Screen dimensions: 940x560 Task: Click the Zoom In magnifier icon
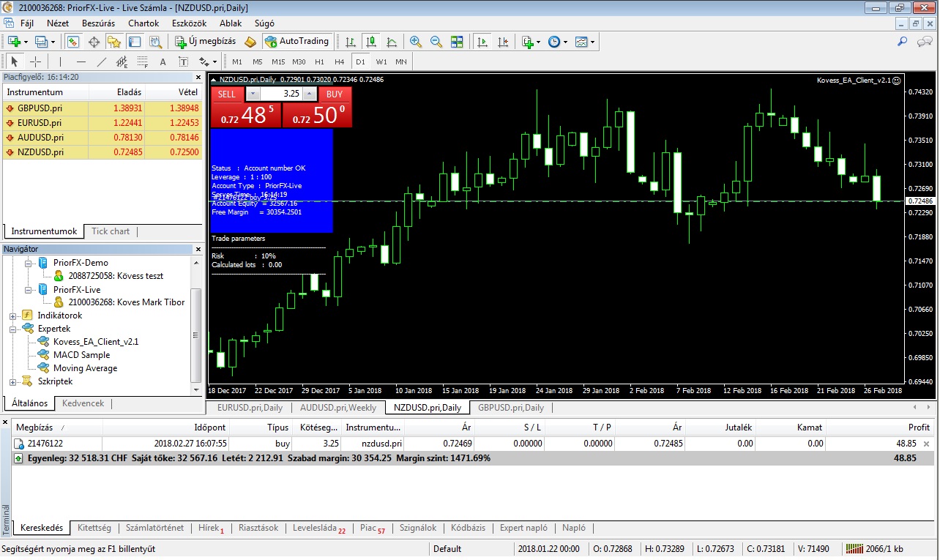416,42
